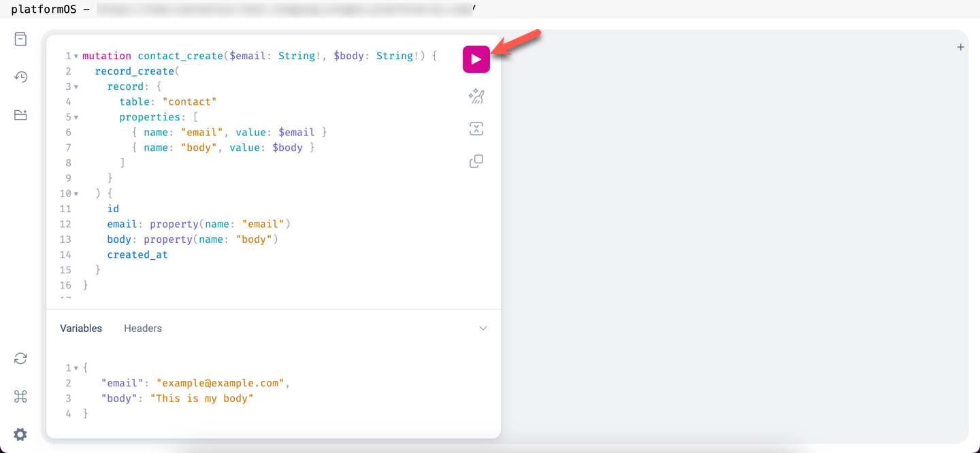Execute the contact_create mutation
980x453 pixels.
pyautogui.click(x=476, y=59)
